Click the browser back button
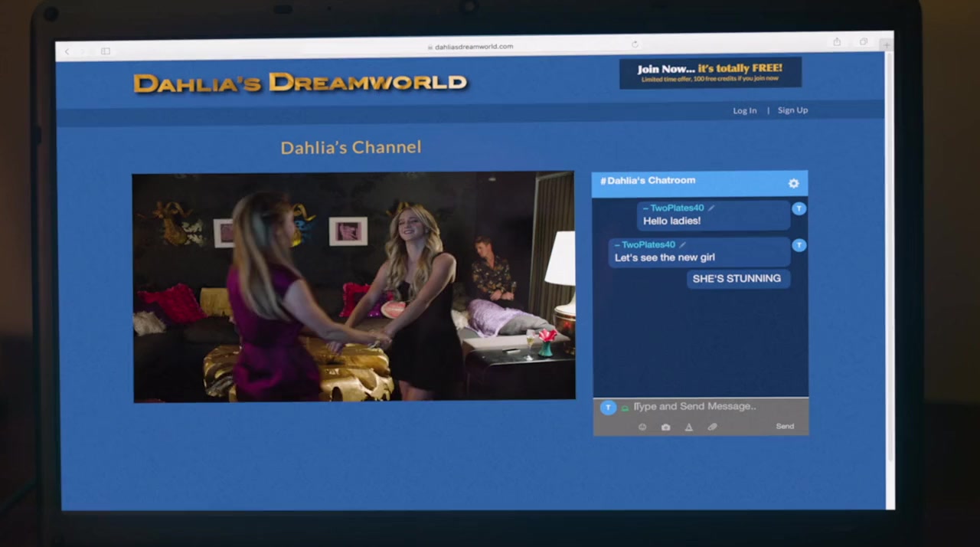 point(67,51)
